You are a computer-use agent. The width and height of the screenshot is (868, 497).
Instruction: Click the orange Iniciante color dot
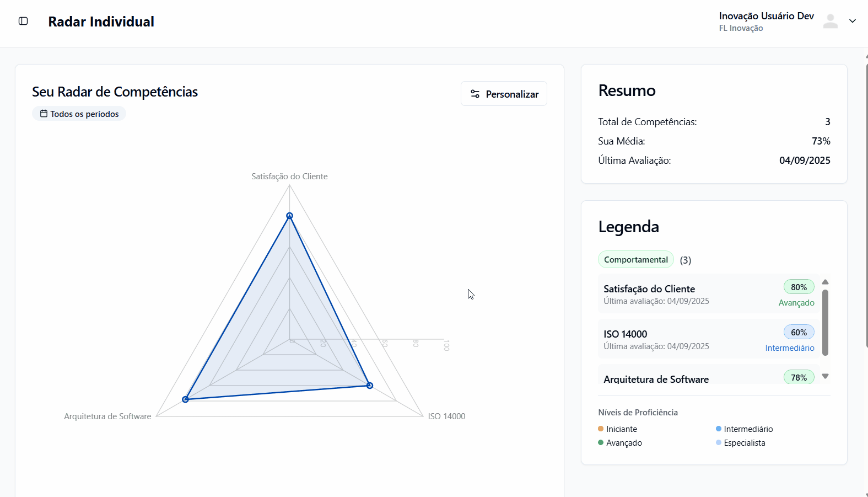click(x=601, y=429)
